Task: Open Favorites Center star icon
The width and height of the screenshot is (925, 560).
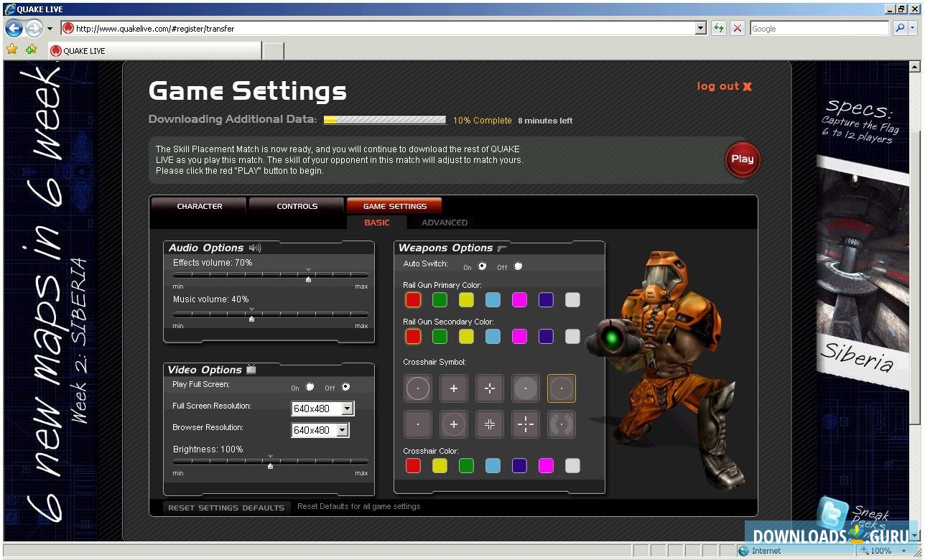Action: click(12, 50)
